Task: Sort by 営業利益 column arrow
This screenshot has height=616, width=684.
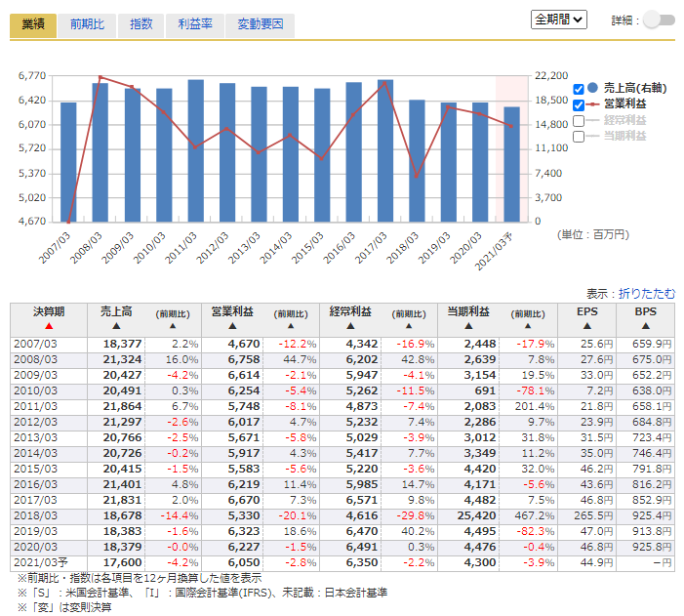Action: pos(232,326)
